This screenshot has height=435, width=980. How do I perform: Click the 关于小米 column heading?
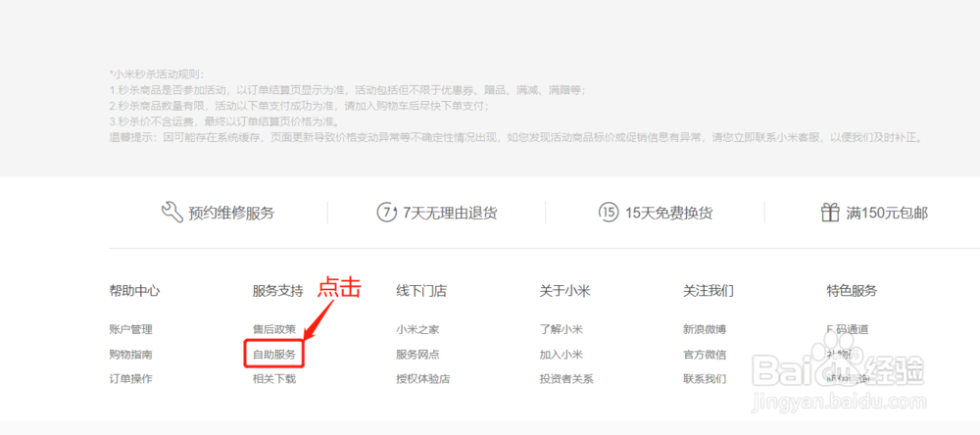[565, 291]
